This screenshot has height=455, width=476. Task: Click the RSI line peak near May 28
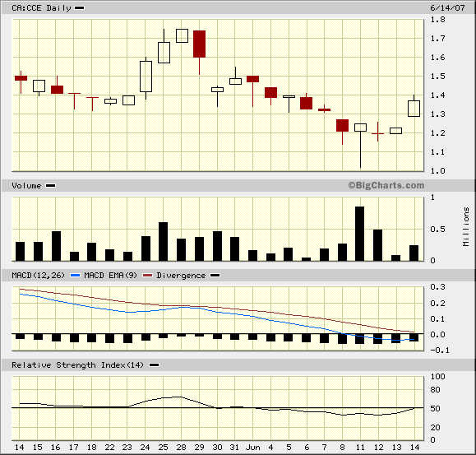click(181, 397)
